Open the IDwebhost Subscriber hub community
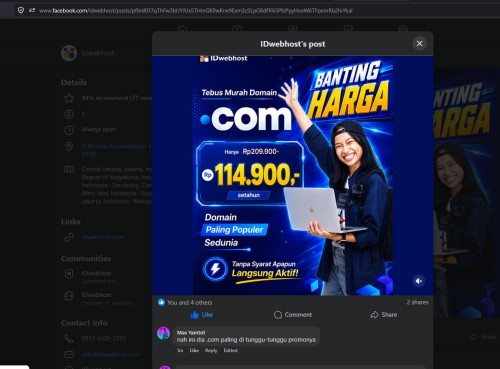This screenshot has width=500, height=369. (99, 277)
